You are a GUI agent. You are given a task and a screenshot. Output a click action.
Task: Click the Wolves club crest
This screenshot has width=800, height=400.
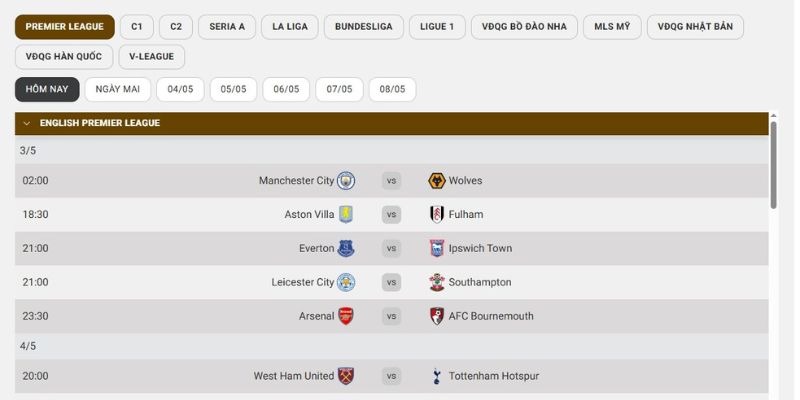[x=437, y=181]
